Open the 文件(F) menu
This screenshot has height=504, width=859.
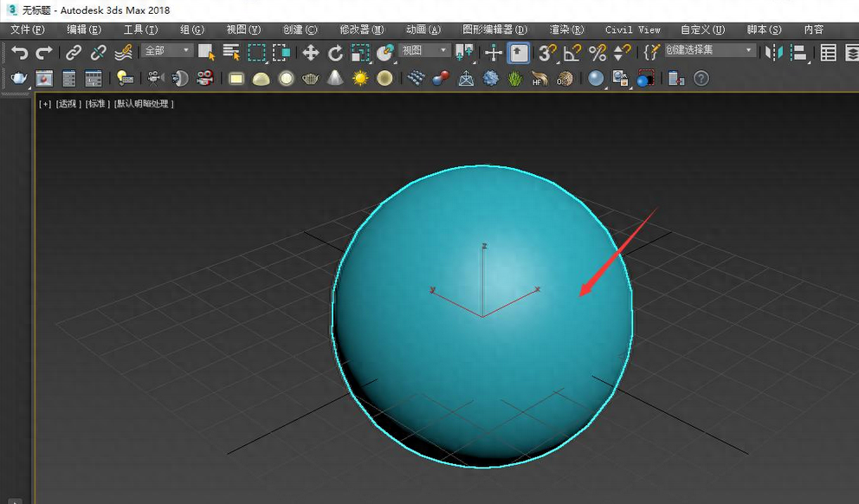[x=28, y=29]
